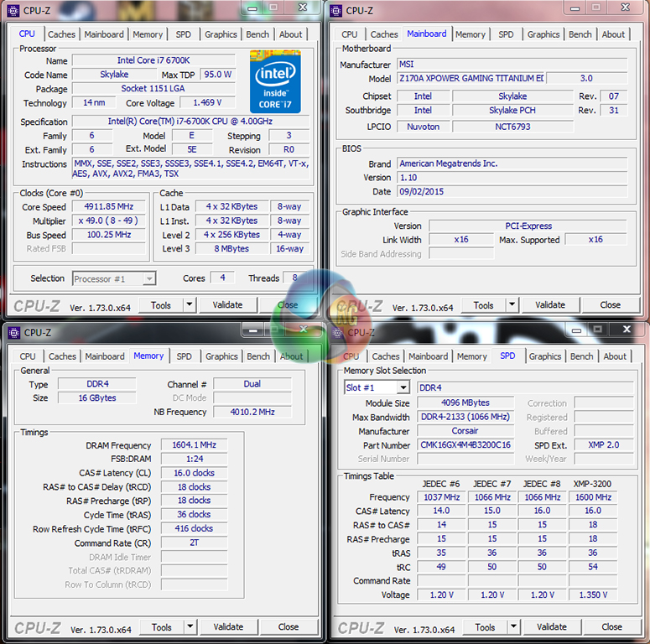Click Validate button in SPD window
The height and width of the screenshot is (644, 650).
[x=552, y=626]
